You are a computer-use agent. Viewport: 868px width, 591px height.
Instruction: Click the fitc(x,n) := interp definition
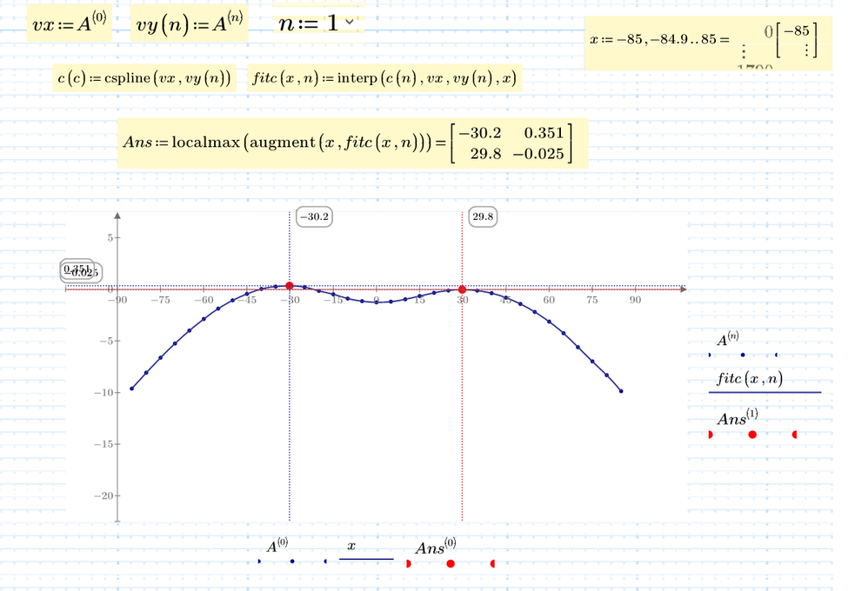[x=384, y=78]
